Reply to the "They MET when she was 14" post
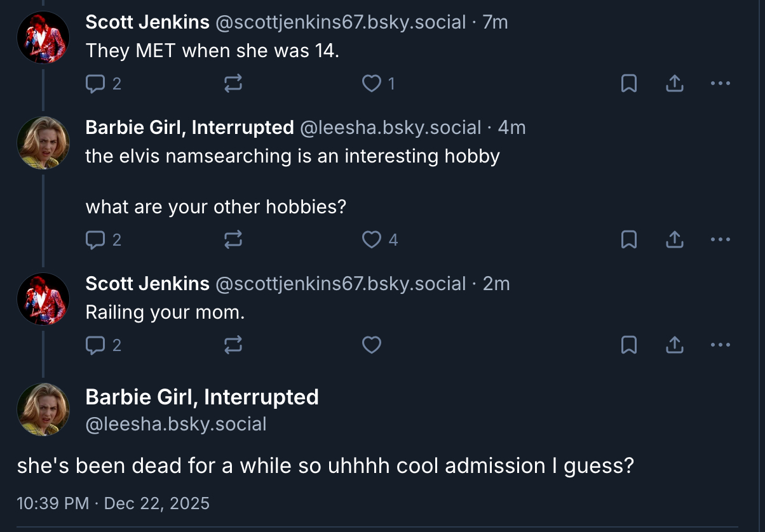The image size is (765, 532). coord(95,83)
